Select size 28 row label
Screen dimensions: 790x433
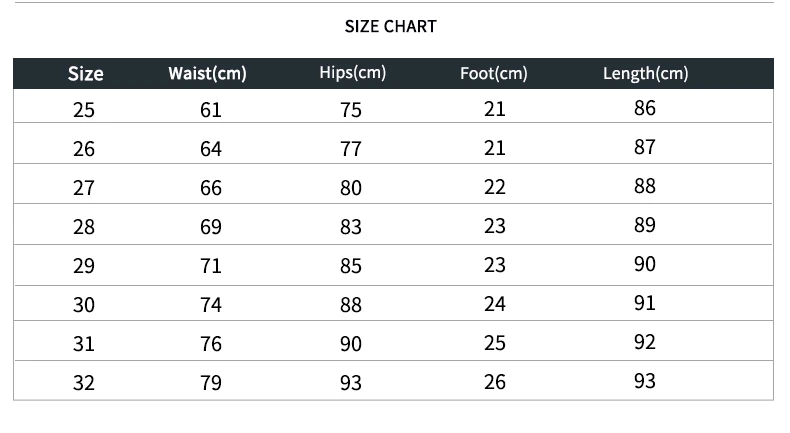(x=84, y=227)
